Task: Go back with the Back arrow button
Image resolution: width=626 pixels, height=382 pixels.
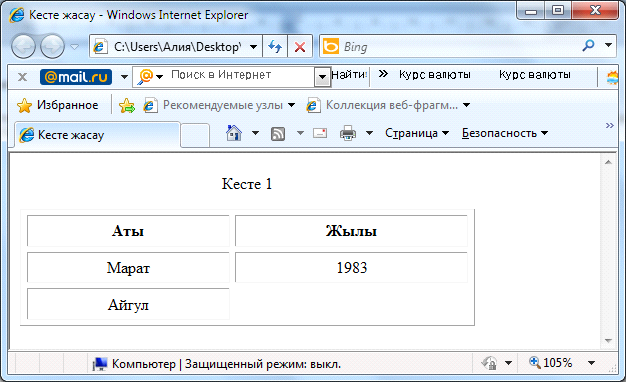Action: point(23,46)
